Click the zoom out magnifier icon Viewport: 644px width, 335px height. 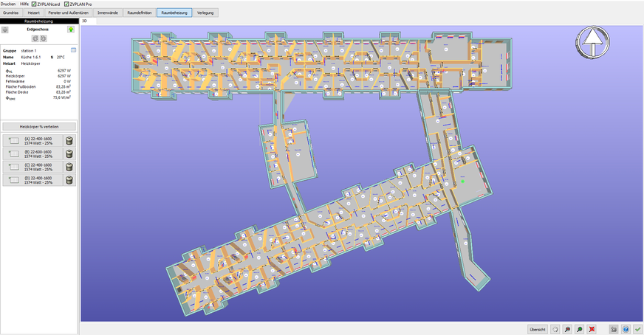click(x=567, y=328)
